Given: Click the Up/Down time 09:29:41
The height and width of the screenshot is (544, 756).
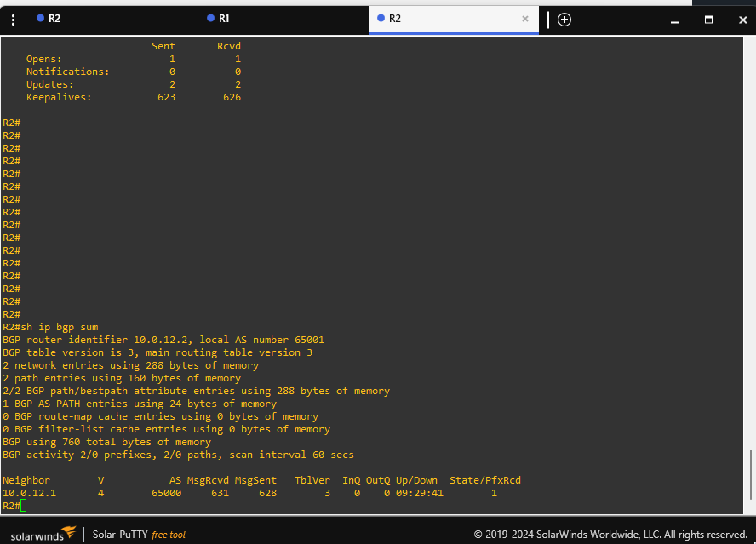Looking at the screenshot, I should coord(420,493).
